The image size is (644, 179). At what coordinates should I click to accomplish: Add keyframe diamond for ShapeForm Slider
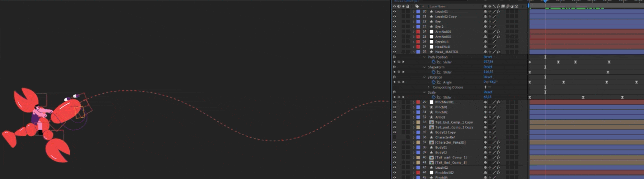(398, 72)
